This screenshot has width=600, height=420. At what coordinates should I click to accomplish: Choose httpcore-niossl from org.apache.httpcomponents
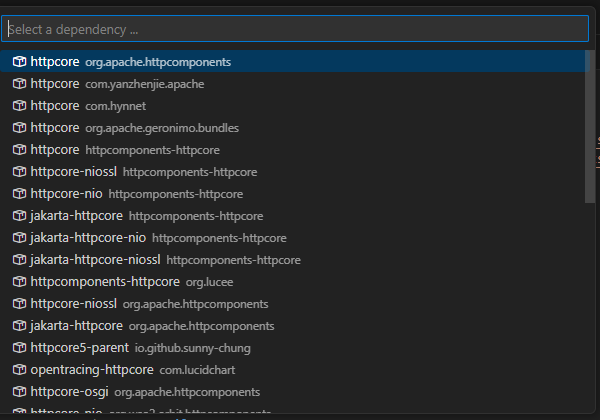(149, 304)
